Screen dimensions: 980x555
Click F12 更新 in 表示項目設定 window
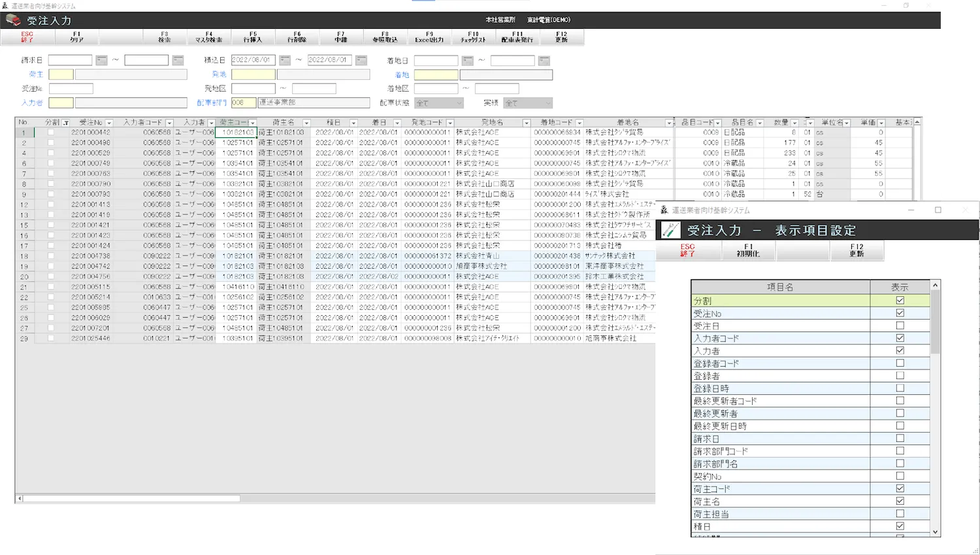pyautogui.click(x=857, y=250)
